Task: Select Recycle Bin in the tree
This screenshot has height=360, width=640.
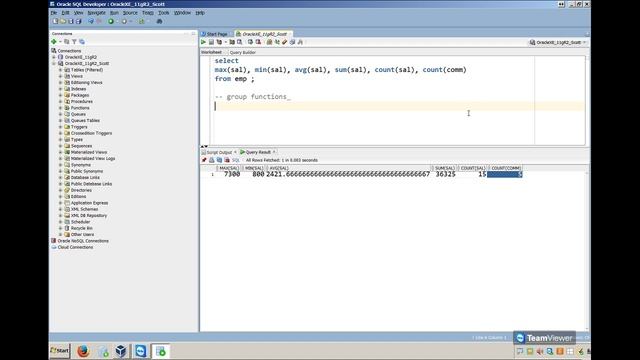Action: click(82, 228)
